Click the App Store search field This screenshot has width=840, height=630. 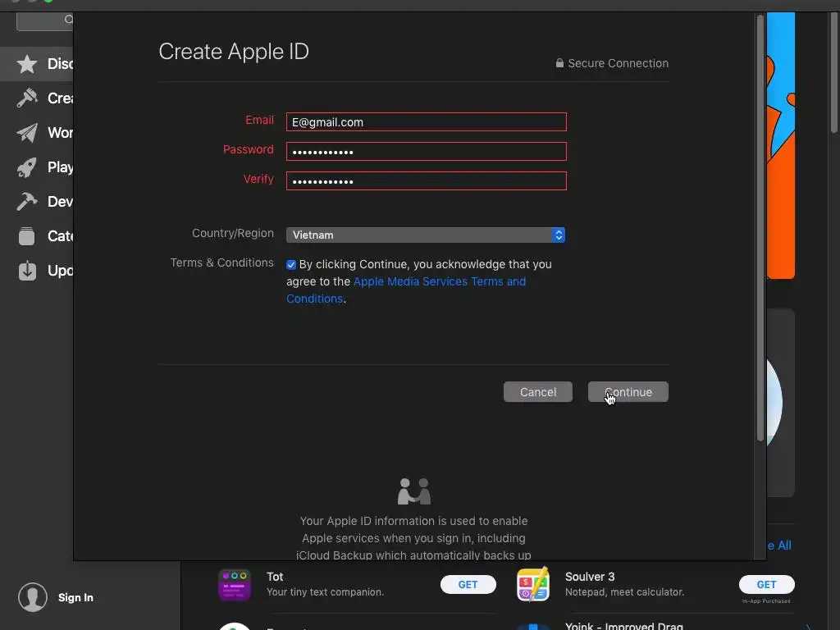[45, 21]
